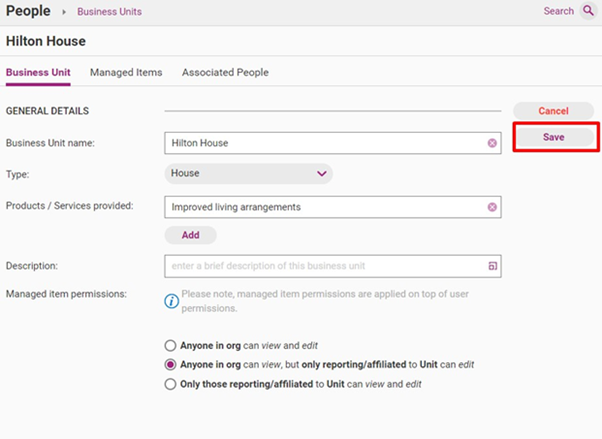Viewport: 602px width, 439px height.
Task: Open the Associated People tab
Action: pos(225,73)
